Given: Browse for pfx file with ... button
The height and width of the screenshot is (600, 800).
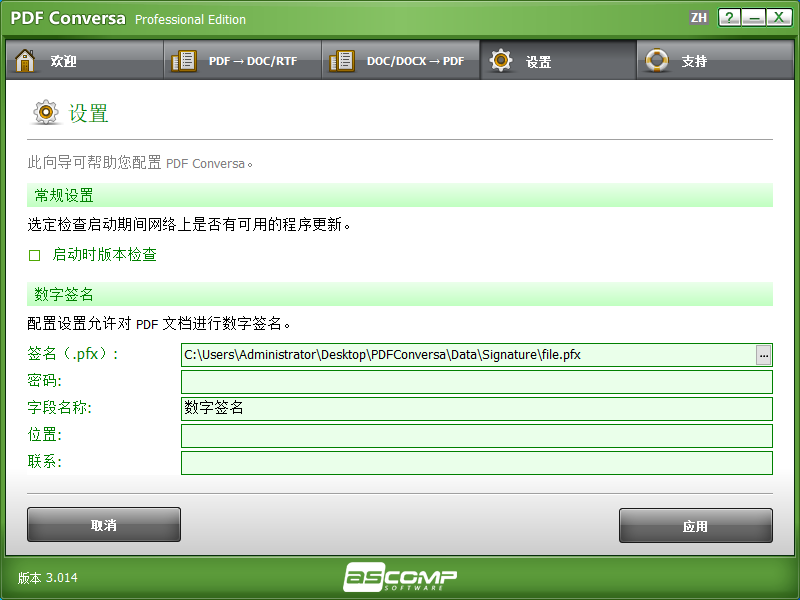Looking at the screenshot, I should (763, 355).
